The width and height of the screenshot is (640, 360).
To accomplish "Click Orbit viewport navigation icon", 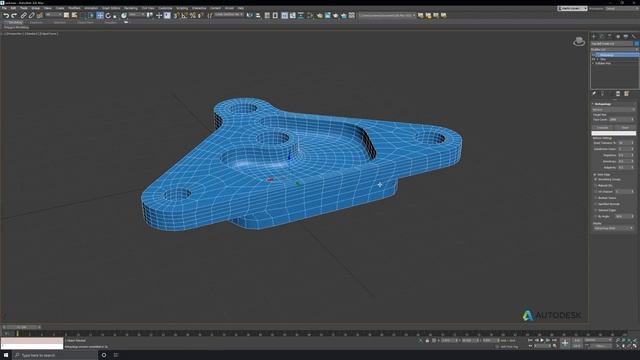I will pos(629,346).
